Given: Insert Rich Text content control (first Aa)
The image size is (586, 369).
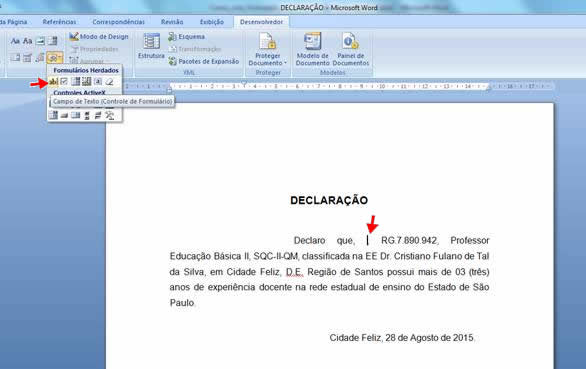Looking at the screenshot, I should click(x=15, y=41).
